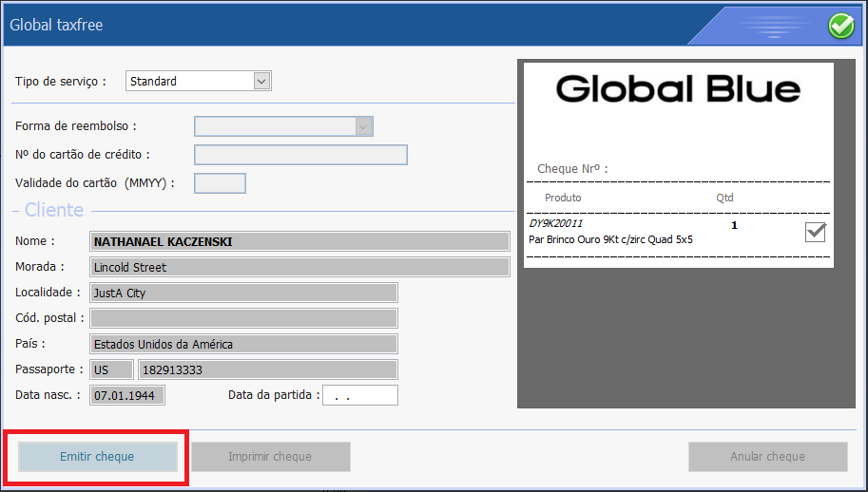Click the Data da partida date field
This screenshot has width=868, height=492.
(x=359, y=395)
